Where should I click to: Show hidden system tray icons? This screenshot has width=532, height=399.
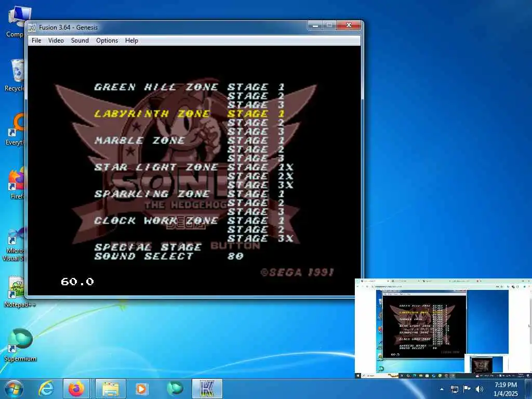click(442, 389)
